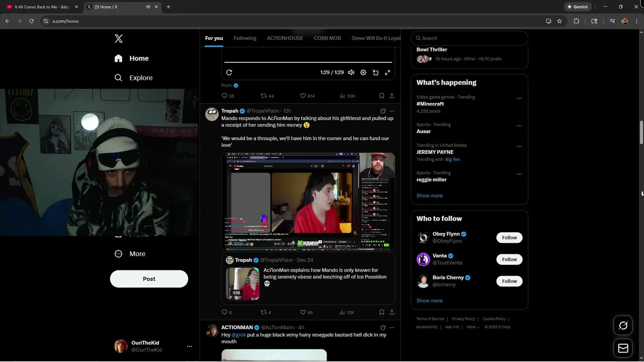Play the Mando response video

[308, 201]
